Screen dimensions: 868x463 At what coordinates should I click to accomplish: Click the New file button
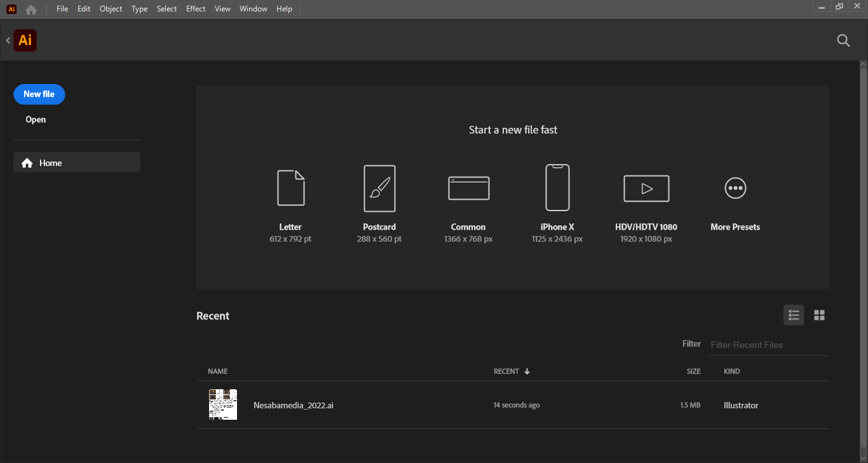39,94
